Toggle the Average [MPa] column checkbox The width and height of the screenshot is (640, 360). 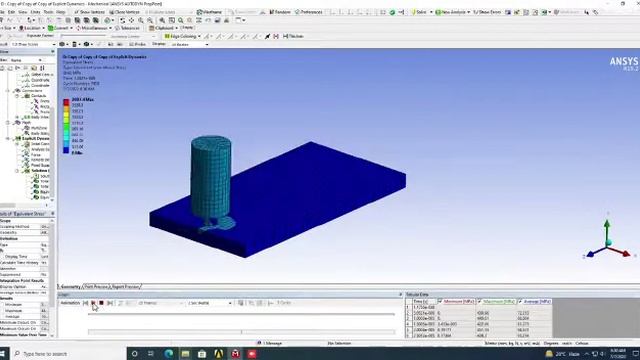pos(520,302)
